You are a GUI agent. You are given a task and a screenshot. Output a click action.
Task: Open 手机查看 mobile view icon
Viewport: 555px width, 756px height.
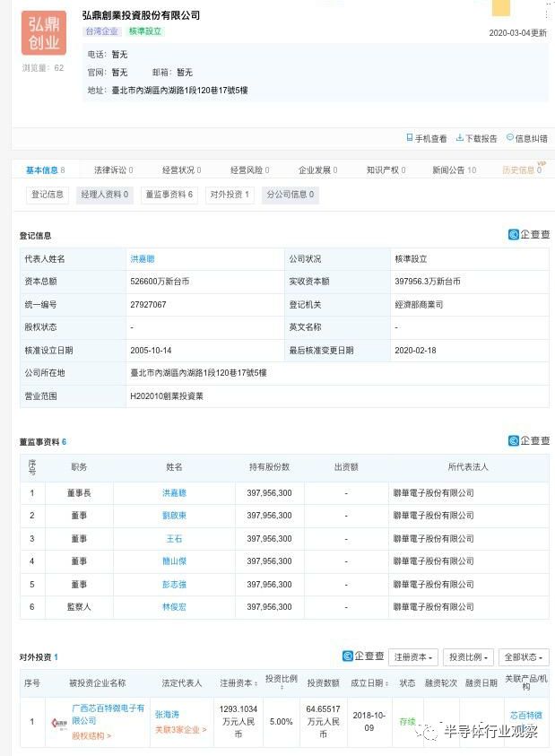coord(410,138)
